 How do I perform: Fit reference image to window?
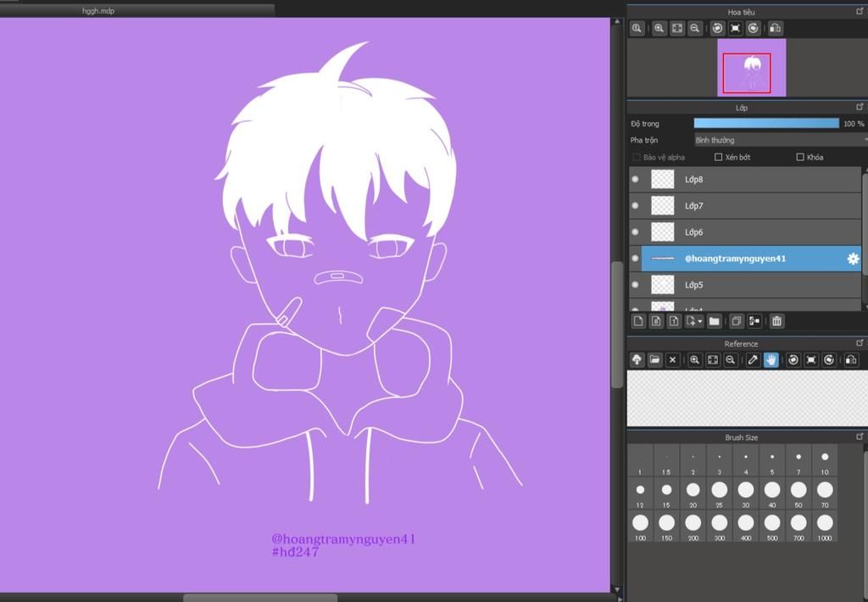tap(713, 360)
